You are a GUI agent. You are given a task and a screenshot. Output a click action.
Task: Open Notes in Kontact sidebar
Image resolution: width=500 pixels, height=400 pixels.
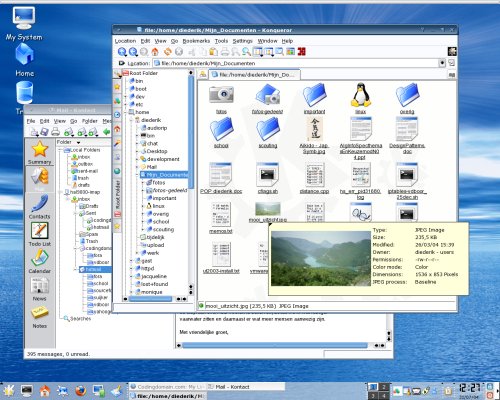[x=39, y=316]
